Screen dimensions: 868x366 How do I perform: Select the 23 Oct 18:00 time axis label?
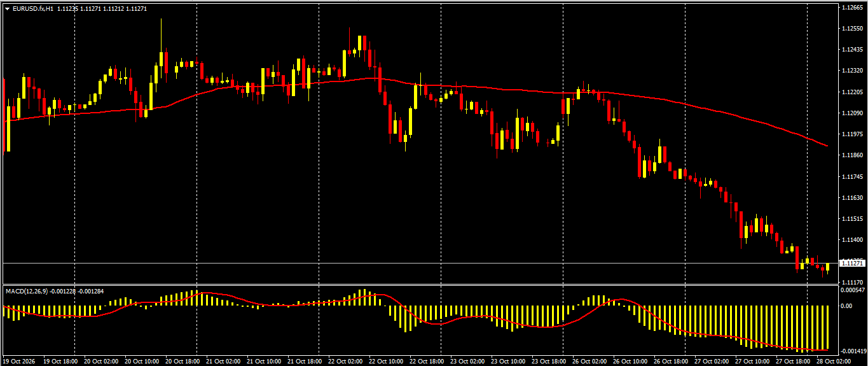click(x=549, y=361)
